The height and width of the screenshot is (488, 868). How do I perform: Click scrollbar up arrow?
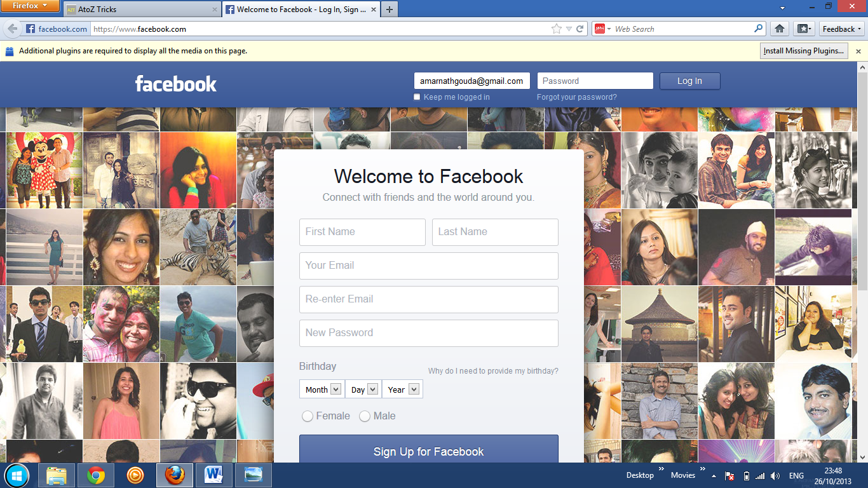coord(862,67)
